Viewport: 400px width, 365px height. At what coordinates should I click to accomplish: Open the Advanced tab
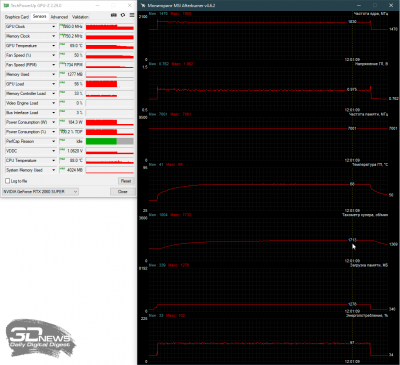(x=59, y=17)
